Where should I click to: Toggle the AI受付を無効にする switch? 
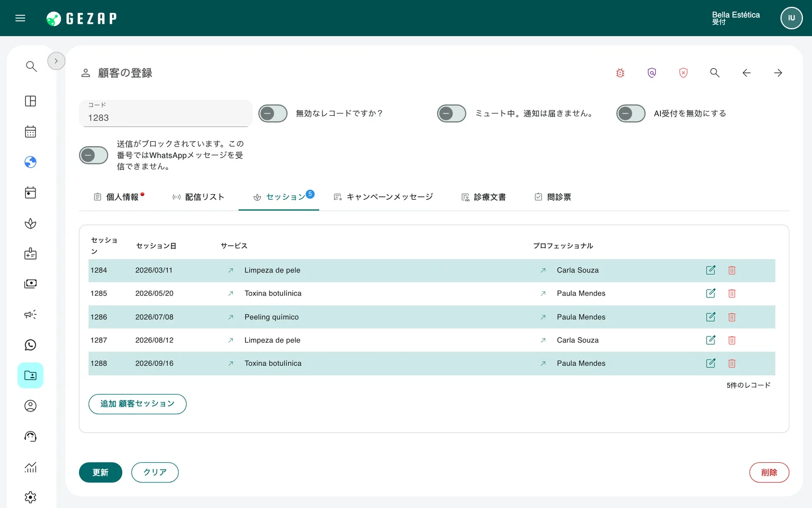pos(631,113)
